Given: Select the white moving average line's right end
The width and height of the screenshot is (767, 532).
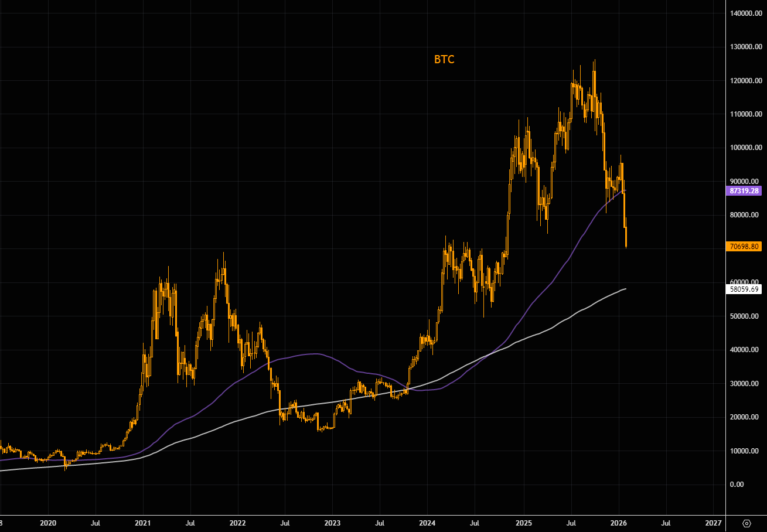Looking at the screenshot, I should pos(625,289).
